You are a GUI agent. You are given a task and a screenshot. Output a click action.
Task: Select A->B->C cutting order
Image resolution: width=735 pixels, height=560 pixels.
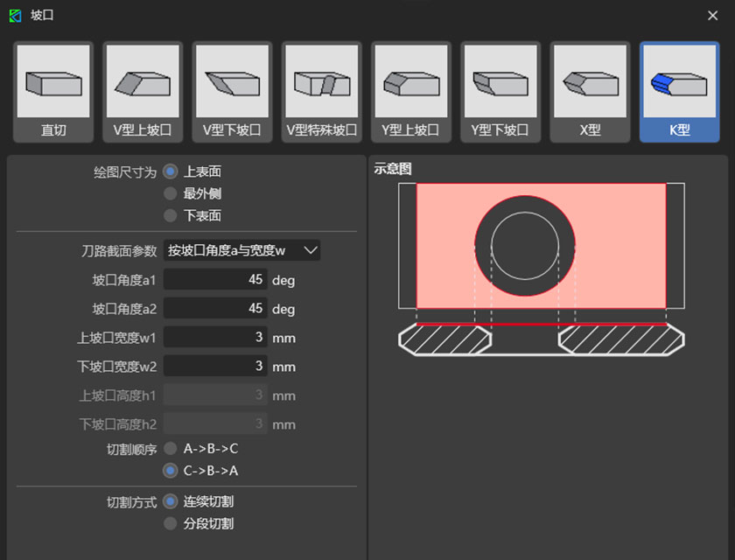(169, 449)
